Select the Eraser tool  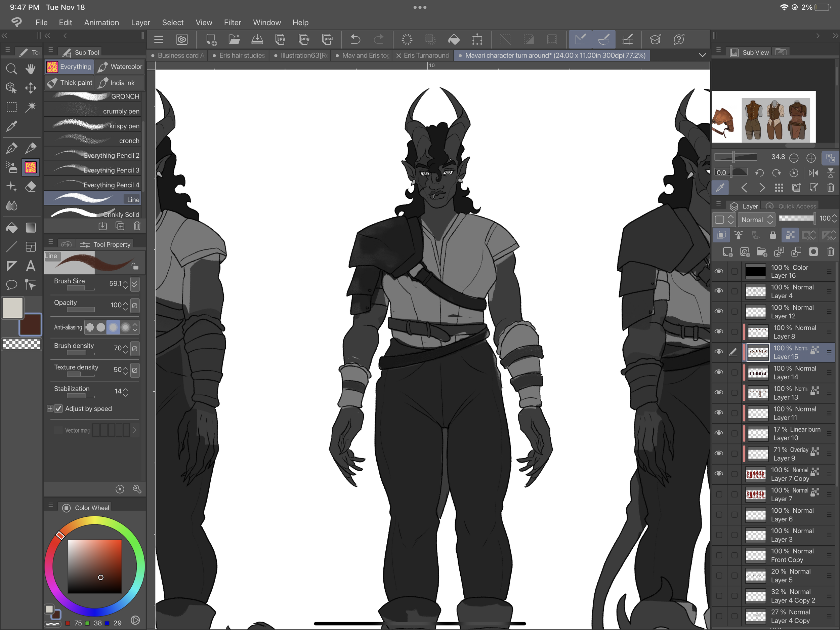[30, 187]
